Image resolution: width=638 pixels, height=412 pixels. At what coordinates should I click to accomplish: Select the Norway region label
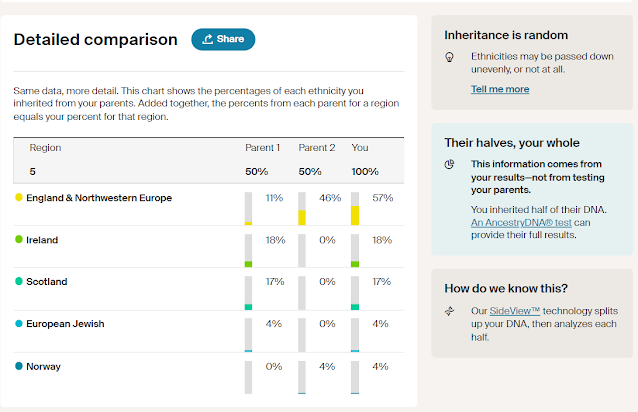coord(43,366)
